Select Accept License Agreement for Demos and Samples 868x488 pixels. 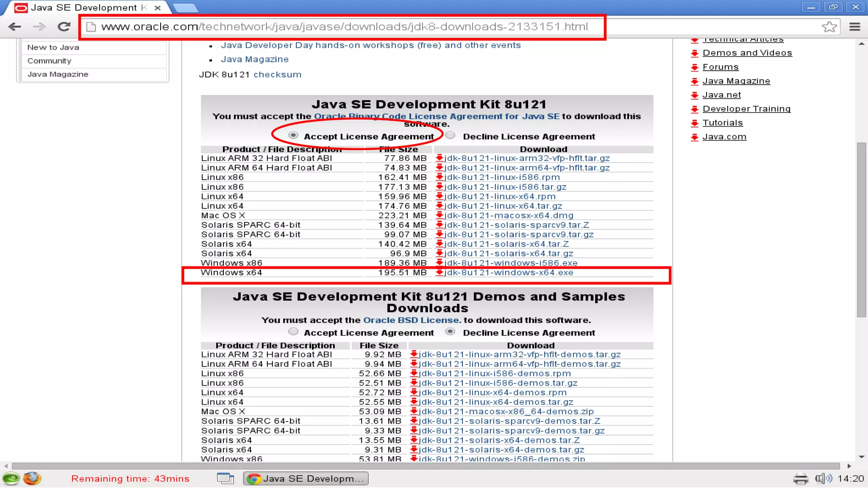293,332
